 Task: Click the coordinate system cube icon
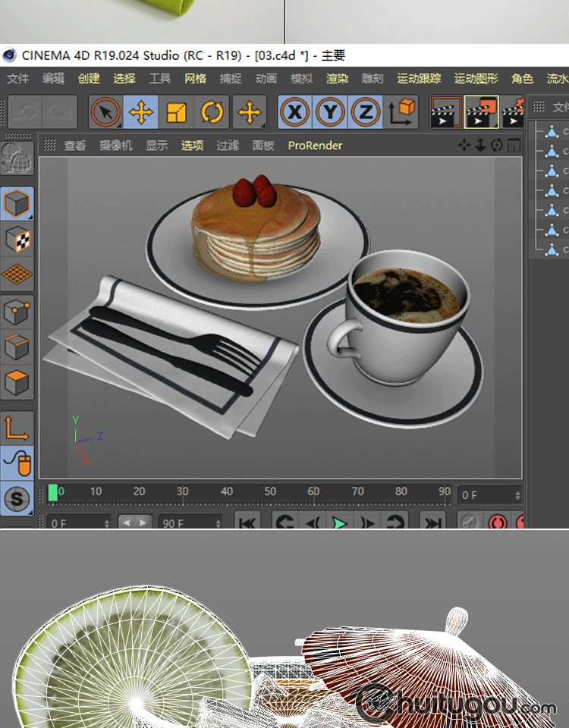click(402, 112)
